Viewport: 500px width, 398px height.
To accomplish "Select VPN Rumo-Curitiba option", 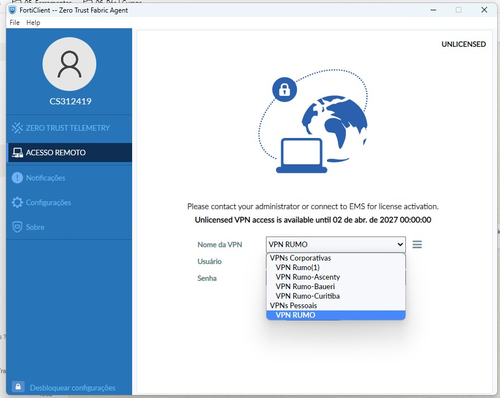I will pyautogui.click(x=336, y=296).
